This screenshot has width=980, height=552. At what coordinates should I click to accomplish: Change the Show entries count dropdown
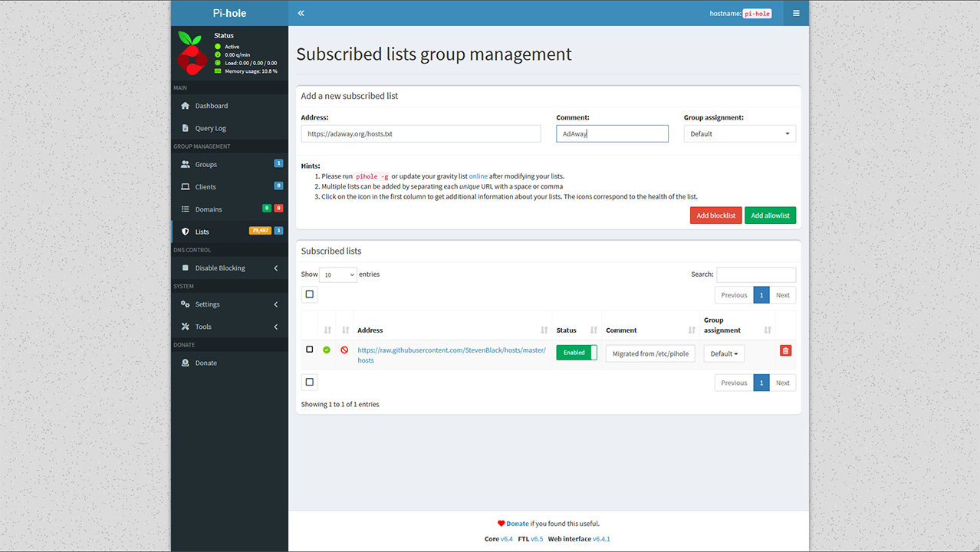(338, 274)
